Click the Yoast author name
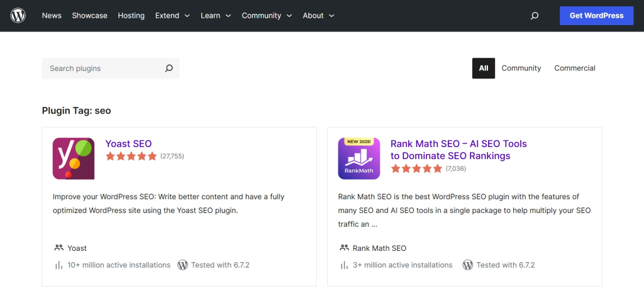Image resolution: width=644 pixels, height=291 pixels. [77, 248]
